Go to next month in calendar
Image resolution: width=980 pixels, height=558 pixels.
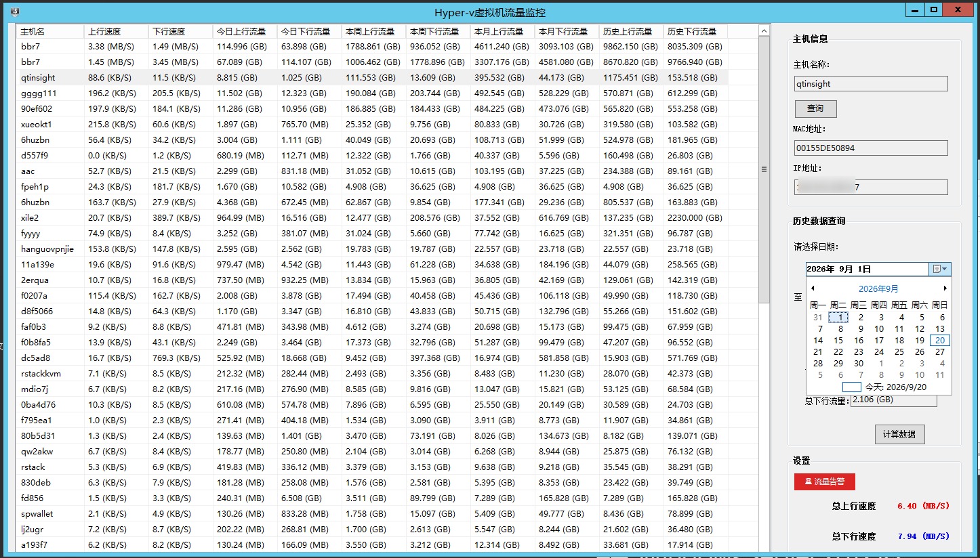point(945,288)
